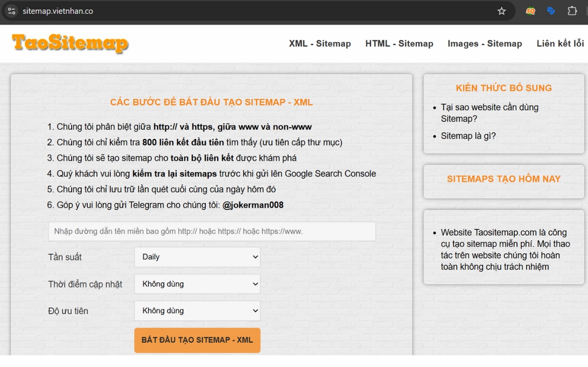Click the SITEMAPS TẠO HÔM NAY heading

[504, 179]
